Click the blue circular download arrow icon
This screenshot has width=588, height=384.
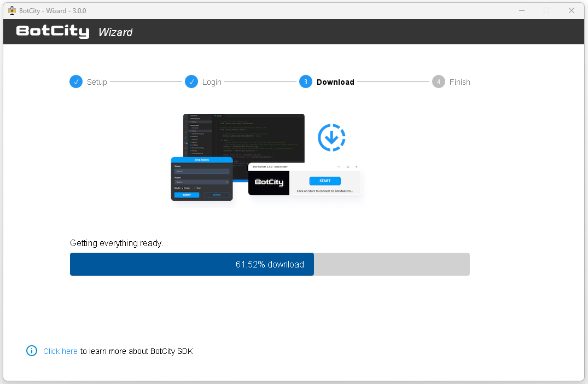pos(331,137)
